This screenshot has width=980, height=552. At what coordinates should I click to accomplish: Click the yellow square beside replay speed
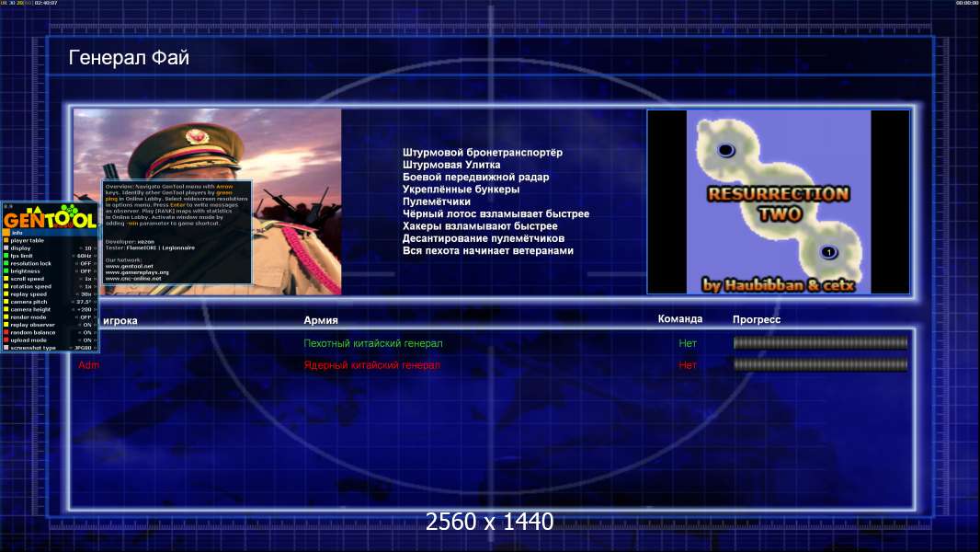point(6,293)
